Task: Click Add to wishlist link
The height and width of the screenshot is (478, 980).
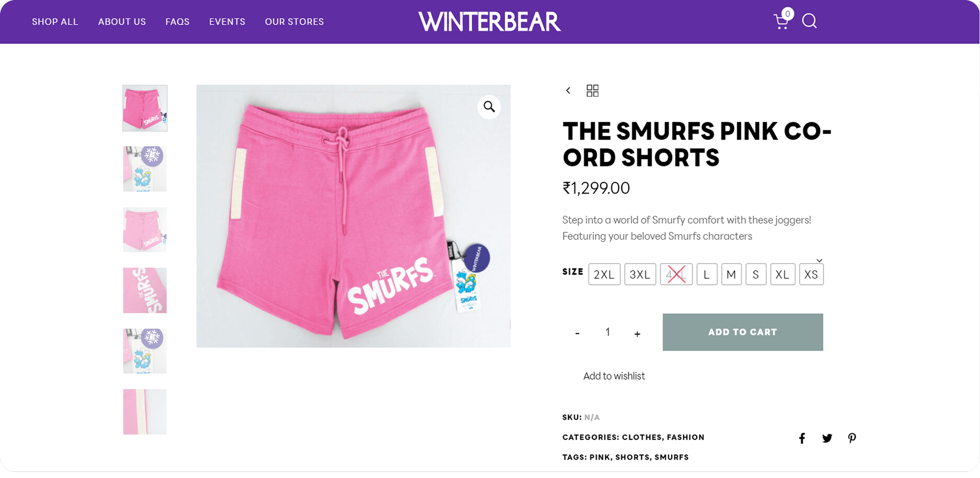Action: [614, 376]
